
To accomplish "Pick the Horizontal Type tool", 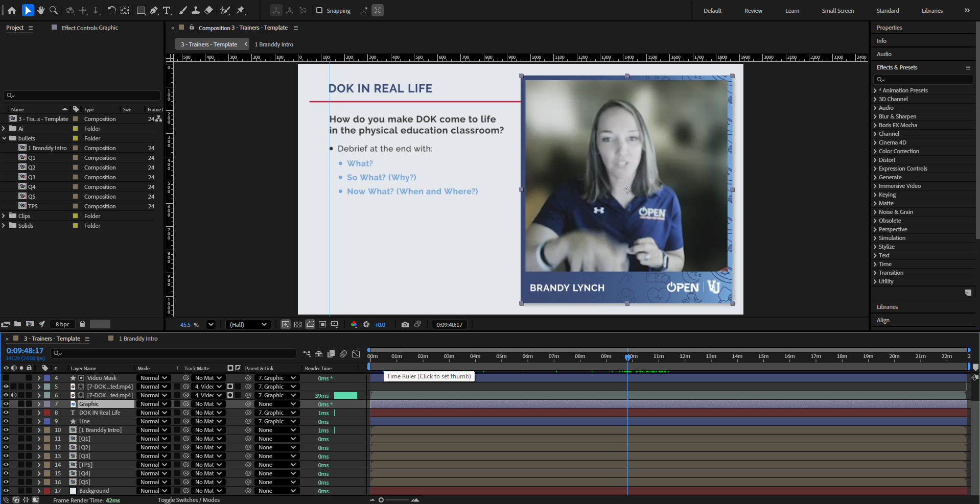I will point(167,10).
